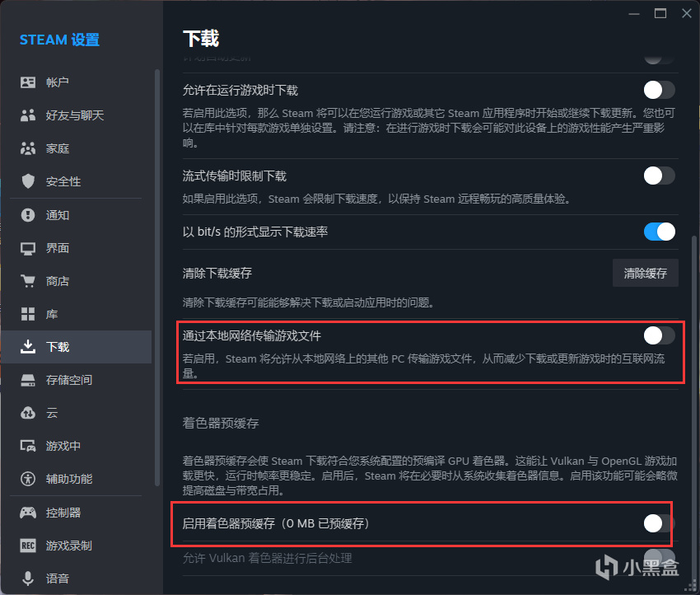Switch to 安全性 settings
Screen dimensions: 700x595
77,181
